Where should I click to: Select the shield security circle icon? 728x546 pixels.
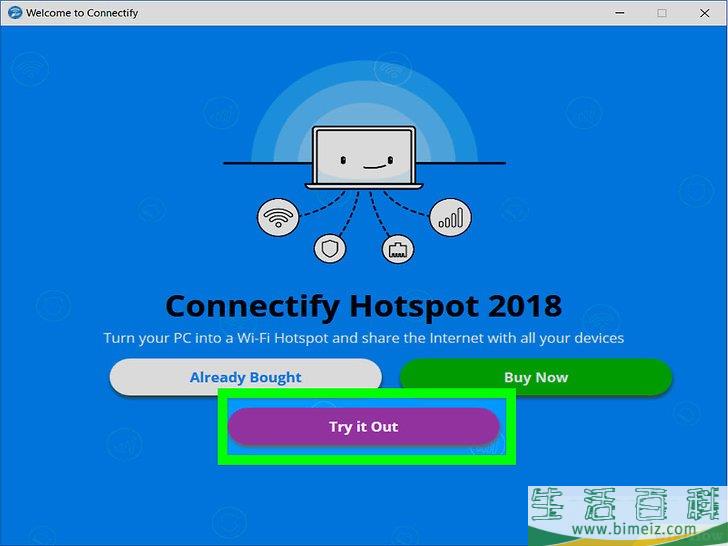pyautogui.click(x=330, y=248)
